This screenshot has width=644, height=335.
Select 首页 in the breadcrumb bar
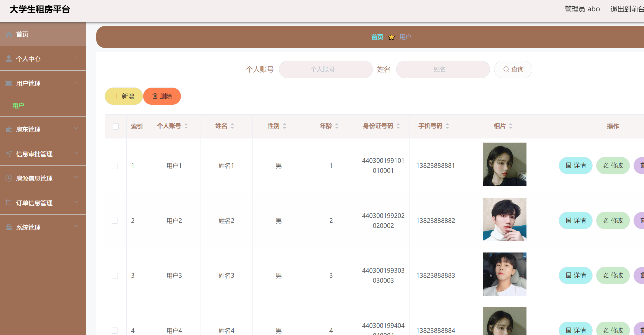[x=377, y=37]
